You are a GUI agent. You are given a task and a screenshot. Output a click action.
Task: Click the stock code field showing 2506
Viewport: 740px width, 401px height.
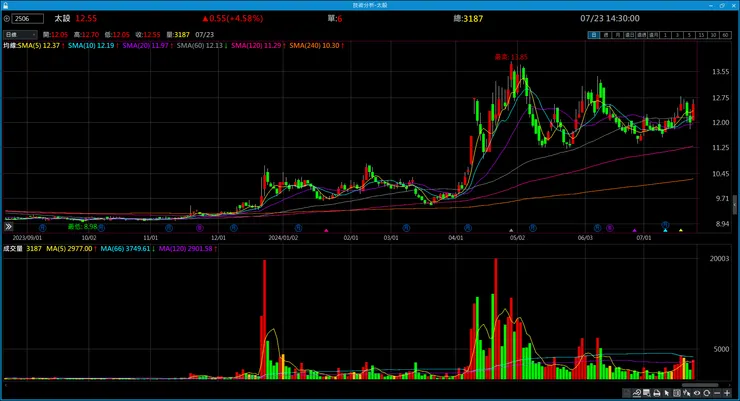[28, 19]
